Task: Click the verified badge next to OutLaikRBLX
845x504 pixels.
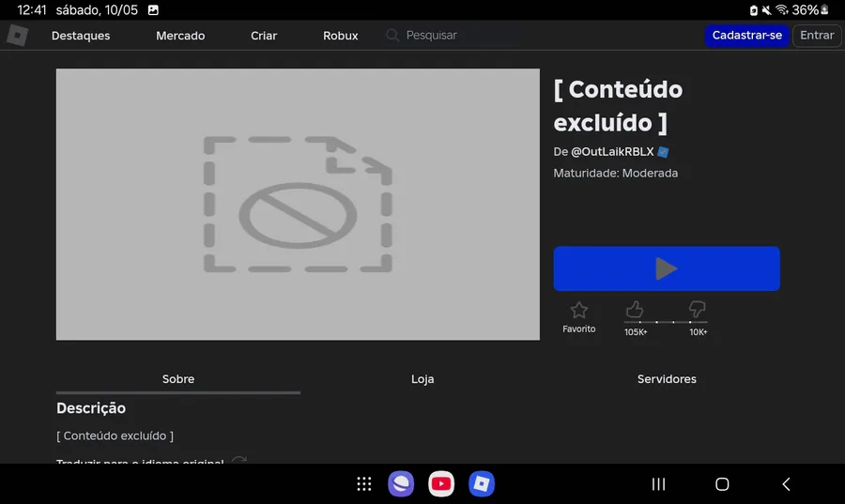Action: (x=663, y=152)
